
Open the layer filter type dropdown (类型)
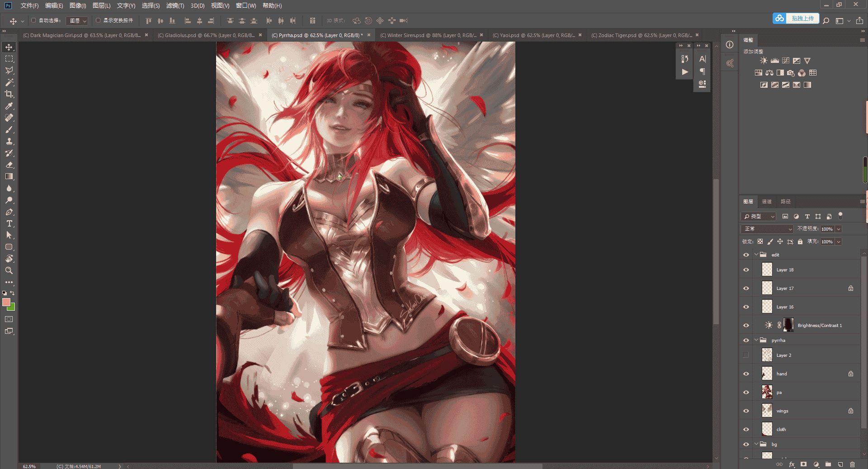(x=759, y=216)
